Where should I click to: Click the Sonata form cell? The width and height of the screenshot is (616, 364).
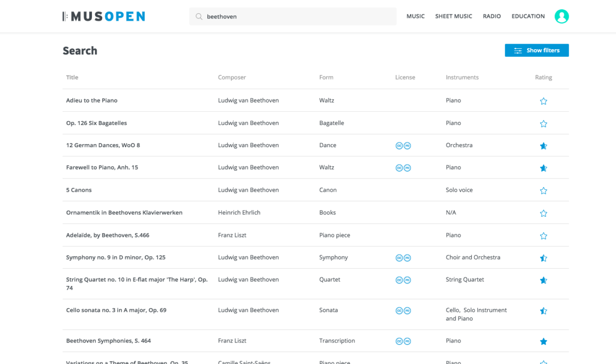[329, 310]
